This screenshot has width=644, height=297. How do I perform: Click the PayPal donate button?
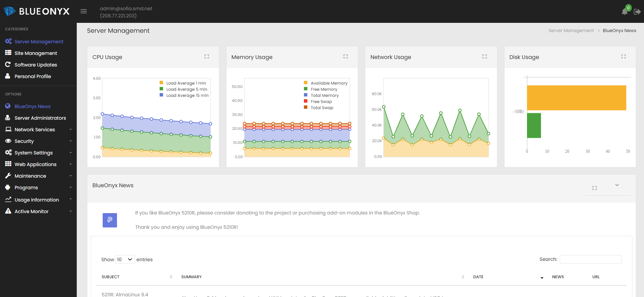pyautogui.click(x=110, y=220)
